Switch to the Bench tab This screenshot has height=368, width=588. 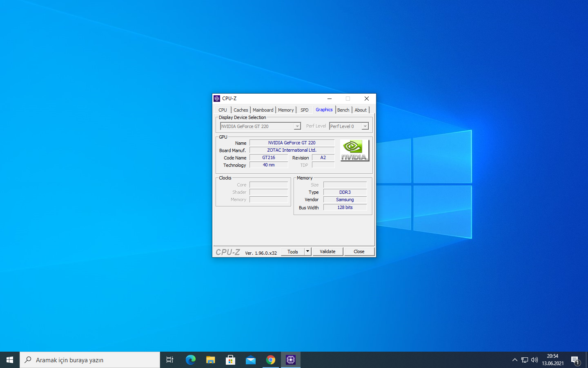point(343,110)
